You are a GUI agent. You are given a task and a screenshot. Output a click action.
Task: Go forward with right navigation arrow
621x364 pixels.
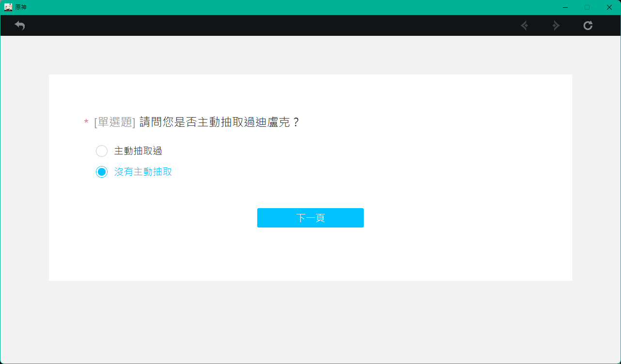click(556, 26)
